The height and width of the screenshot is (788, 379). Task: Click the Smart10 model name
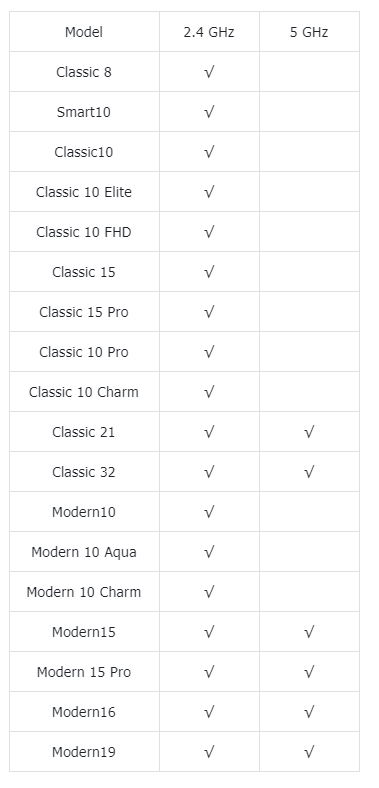84,112
